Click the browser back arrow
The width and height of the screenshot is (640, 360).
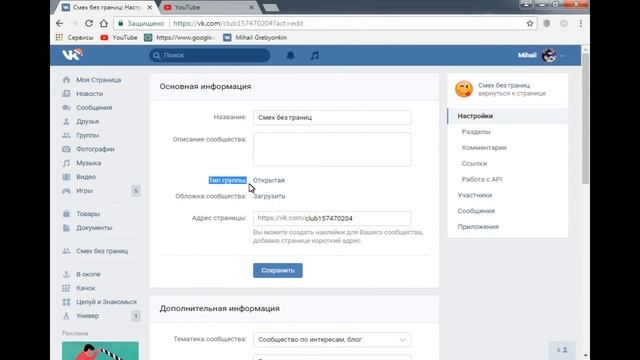(x=60, y=23)
